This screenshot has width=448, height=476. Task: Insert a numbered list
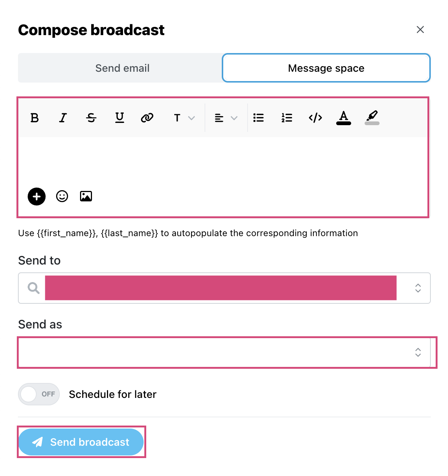click(x=287, y=118)
